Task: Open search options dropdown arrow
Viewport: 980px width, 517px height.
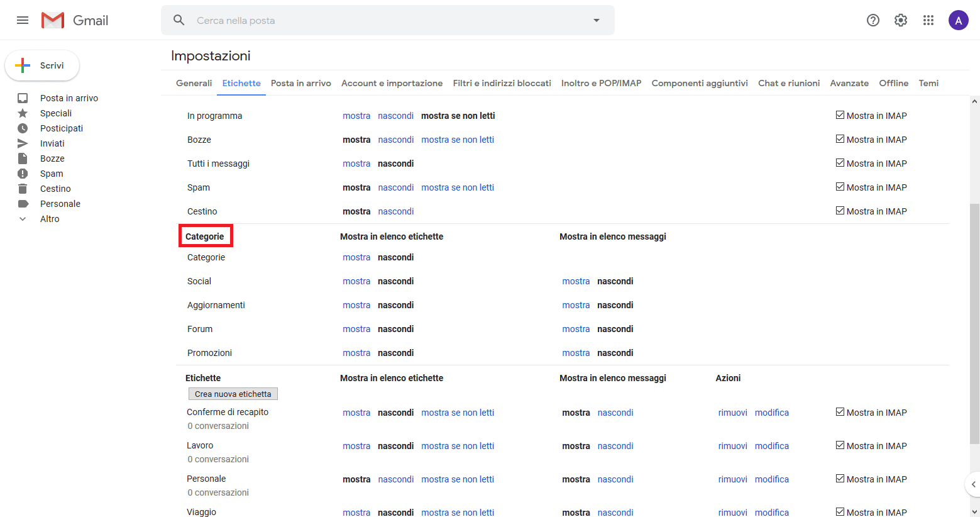Action: (597, 20)
